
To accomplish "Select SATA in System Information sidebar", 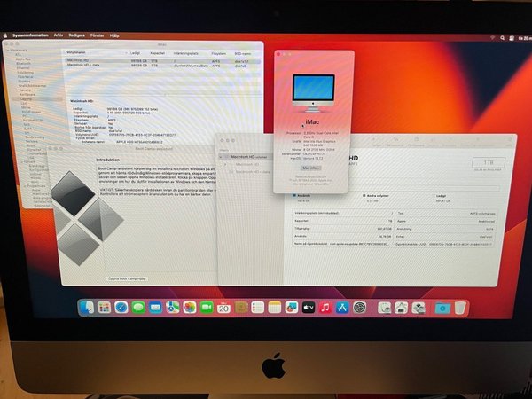I will point(27,129).
